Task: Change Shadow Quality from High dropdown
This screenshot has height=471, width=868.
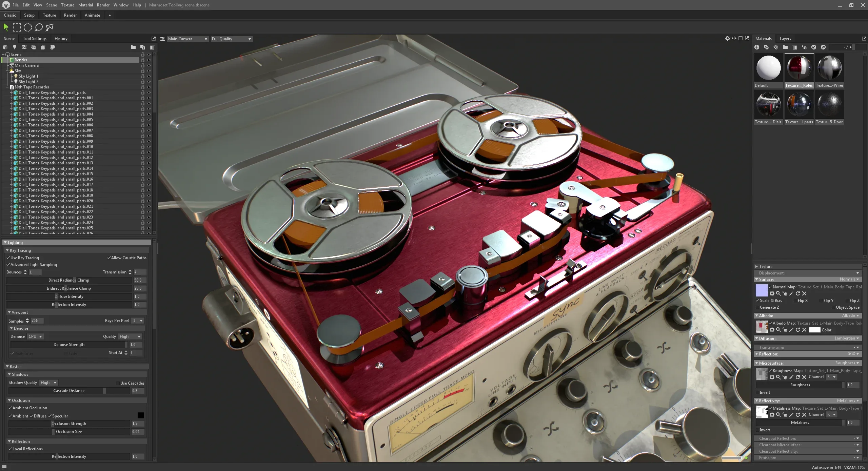Action: tap(48, 383)
